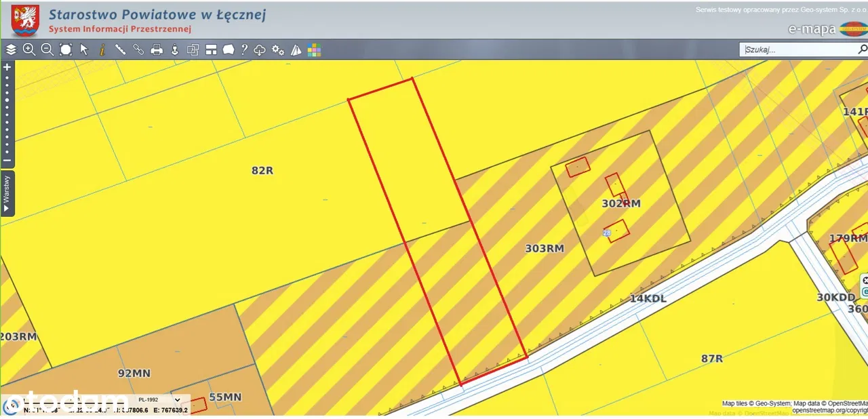Activate the arrow pointer selection tool
The height and width of the screenshot is (419, 868).
click(84, 49)
